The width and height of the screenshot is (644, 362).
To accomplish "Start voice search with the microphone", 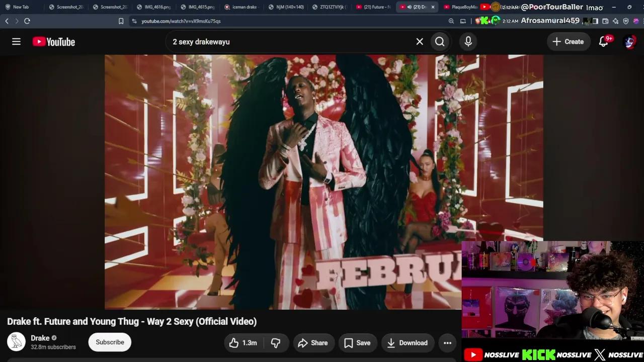I will [468, 42].
